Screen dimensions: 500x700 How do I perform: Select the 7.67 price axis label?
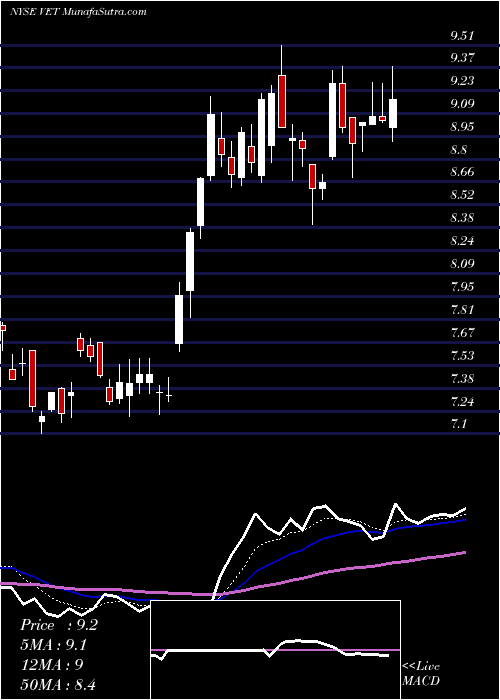(462, 333)
